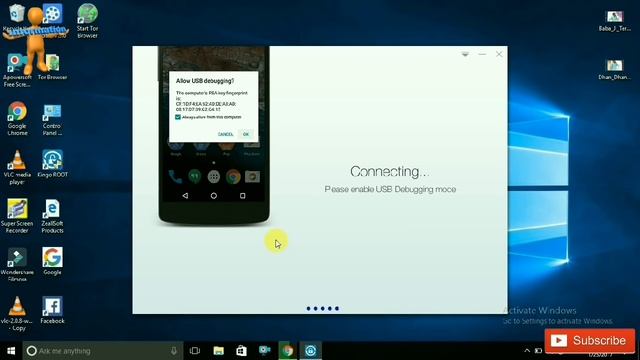Image resolution: width=640 pixels, height=360 pixels.
Task: Click the Allow USB debugging? dialog title
Action: coord(205,81)
